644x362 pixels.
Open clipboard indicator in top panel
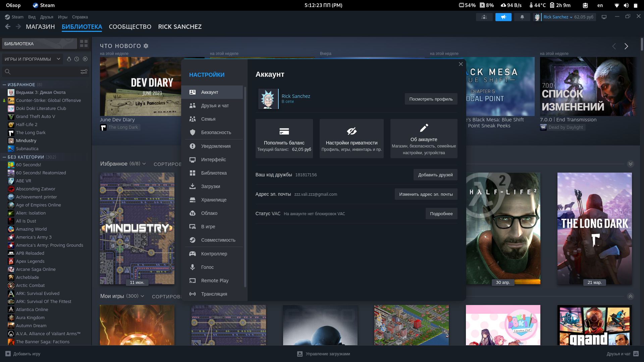[585, 5]
